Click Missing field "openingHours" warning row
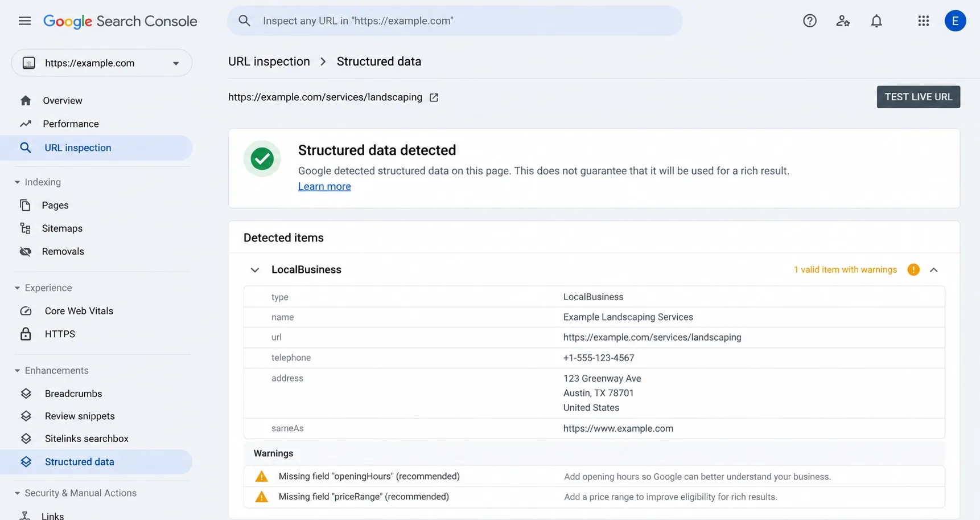The image size is (980, 520). click(594, 477)
